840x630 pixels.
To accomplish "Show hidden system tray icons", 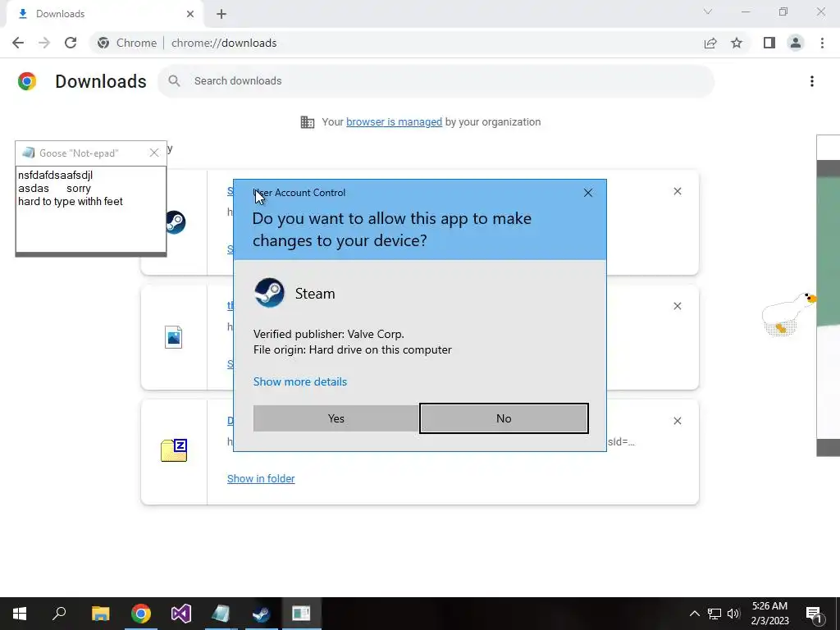I will click(694, 614).
